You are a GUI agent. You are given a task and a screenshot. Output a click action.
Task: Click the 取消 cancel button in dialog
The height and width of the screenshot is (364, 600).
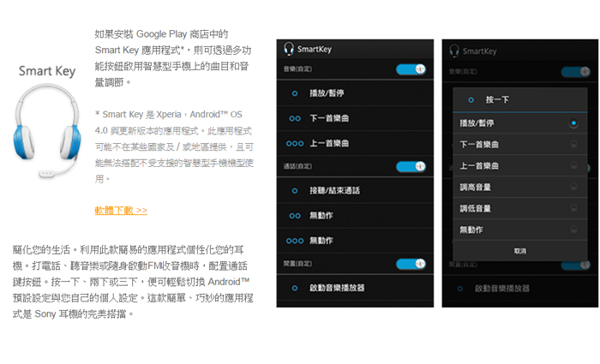pyautogui.click(x=520, y=251)
